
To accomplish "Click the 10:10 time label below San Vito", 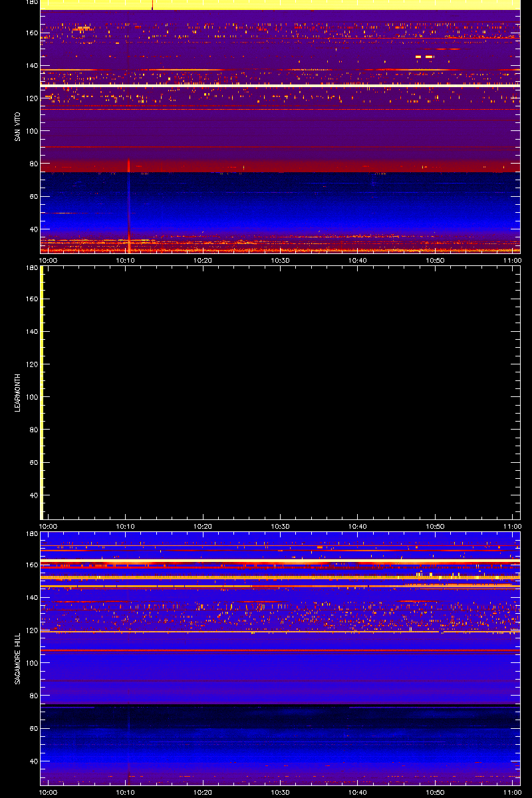I will (x=126, y=261).
